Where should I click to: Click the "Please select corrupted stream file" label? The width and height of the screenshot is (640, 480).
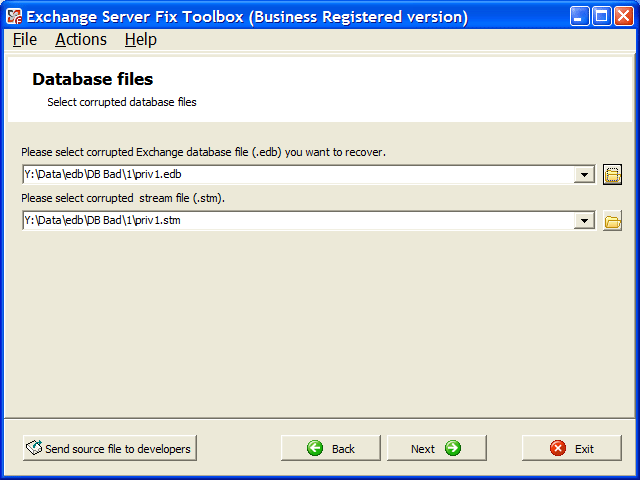point(123,198)
